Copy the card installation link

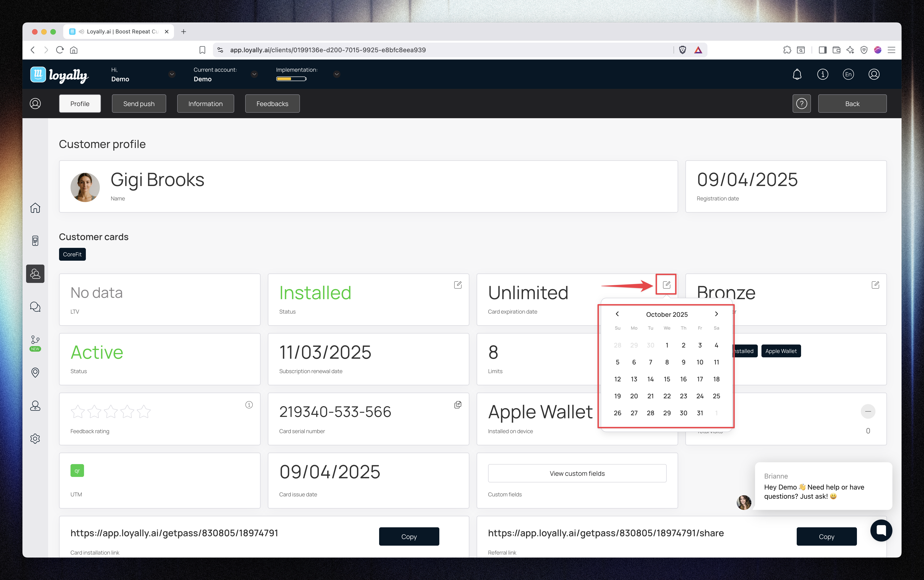click(x=409, y=536)
